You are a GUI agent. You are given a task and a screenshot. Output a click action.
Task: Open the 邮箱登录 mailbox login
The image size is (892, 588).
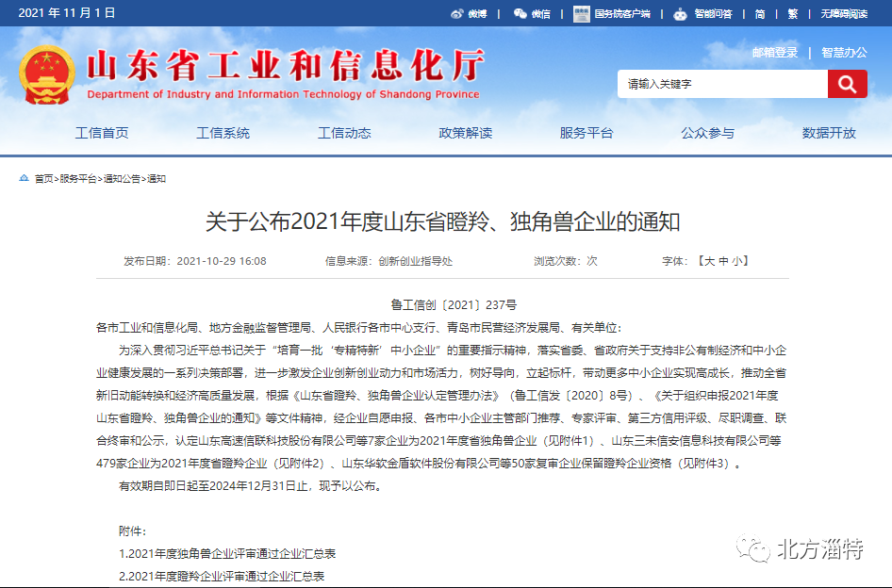pos(775,53)
